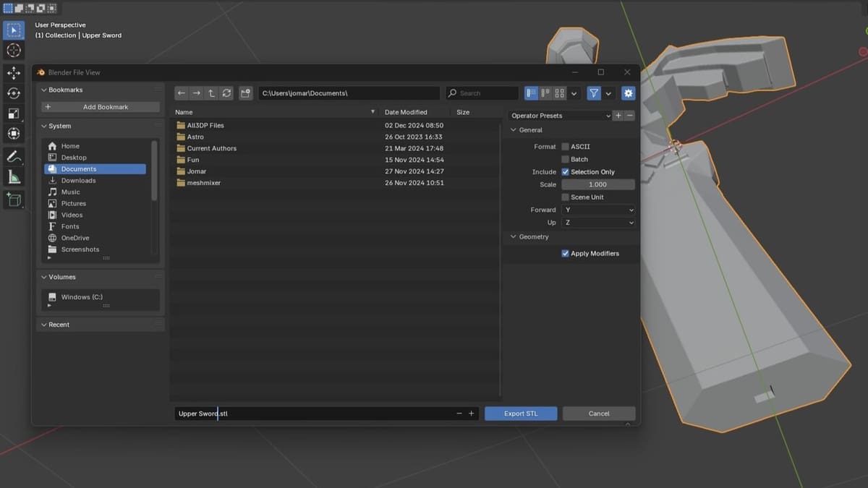This screenshot has height=488, width=868.
Task: Sort files by Size column
Action: 476,112
